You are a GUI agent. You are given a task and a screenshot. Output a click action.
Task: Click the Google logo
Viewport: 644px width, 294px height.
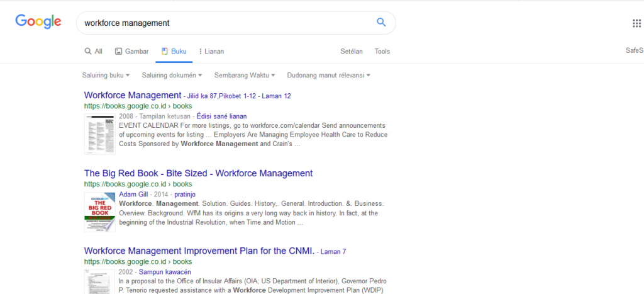pyautogui.click(x=38, y=22)
